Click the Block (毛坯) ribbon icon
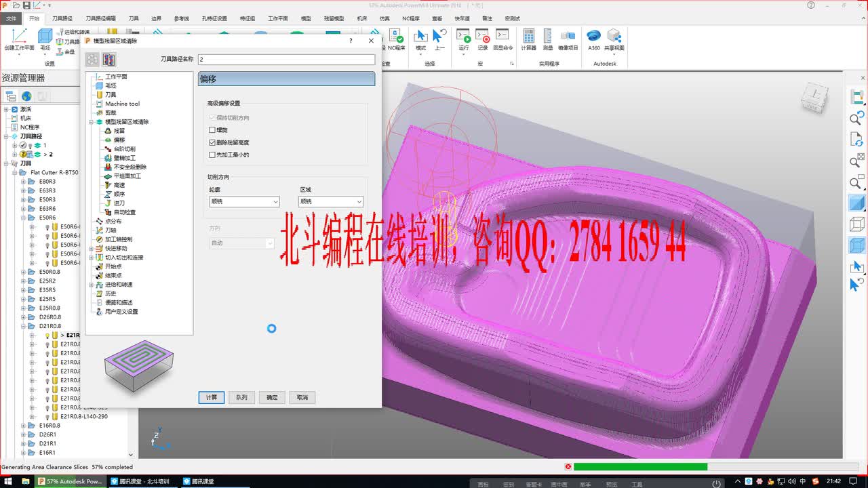Viewport: 868px width, 488px height. (x=45, y=39)
